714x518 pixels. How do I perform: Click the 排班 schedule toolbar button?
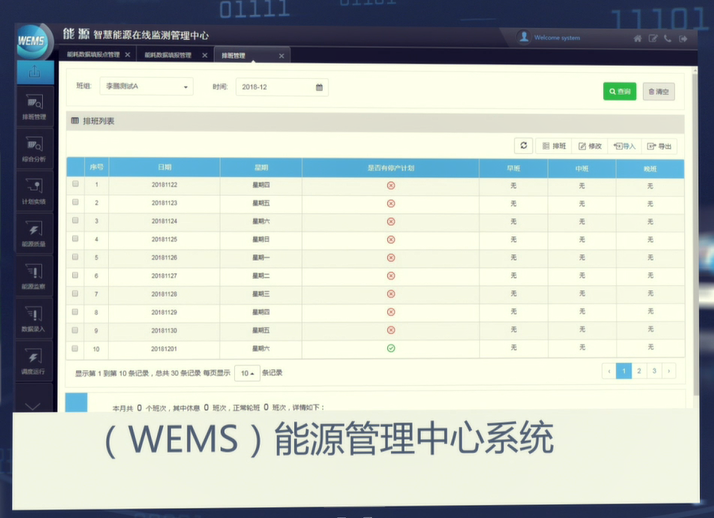click(x=554, y=146)
